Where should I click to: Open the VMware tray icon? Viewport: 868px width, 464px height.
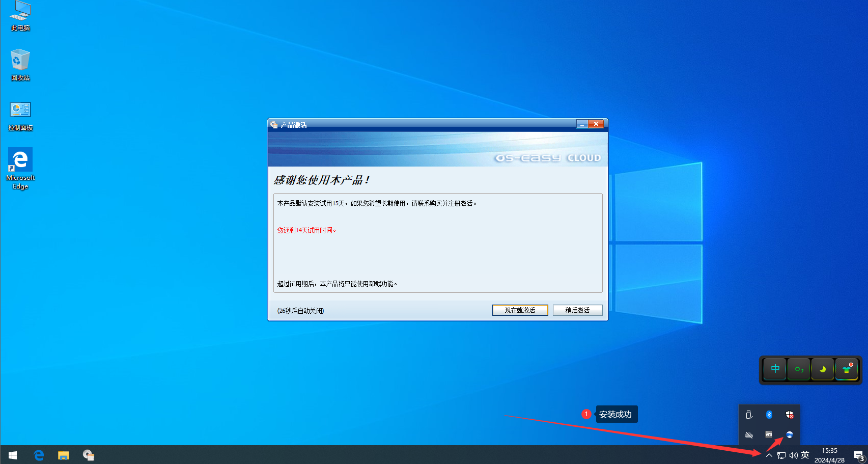pyautogui.click(x=769, y=434)
